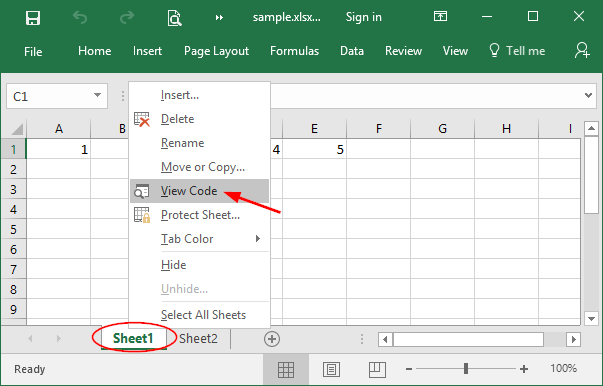Click Sign in link in title bar
Screen dimensions: 603x386
tap(363, 17)
